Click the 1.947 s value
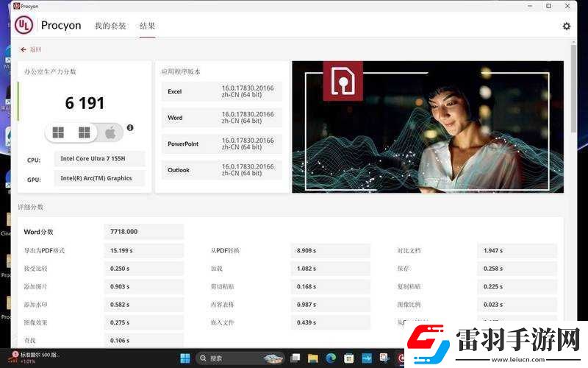The height and width of the screenshot is (368, 588). (517, 250)
